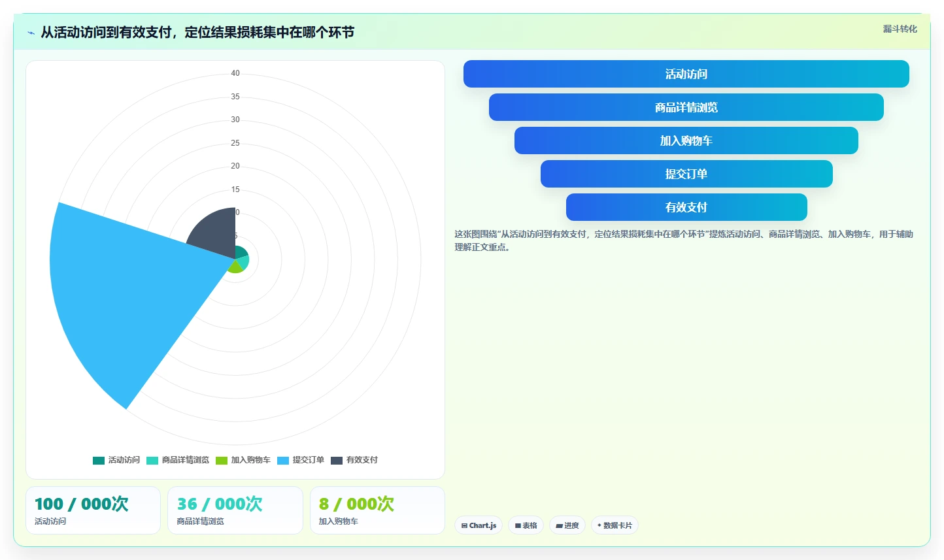Image resolution: width=944 pixels, height=560 pixels.
Task: Select the teal 活动访问 polar segment
Action: click(241, 252)
